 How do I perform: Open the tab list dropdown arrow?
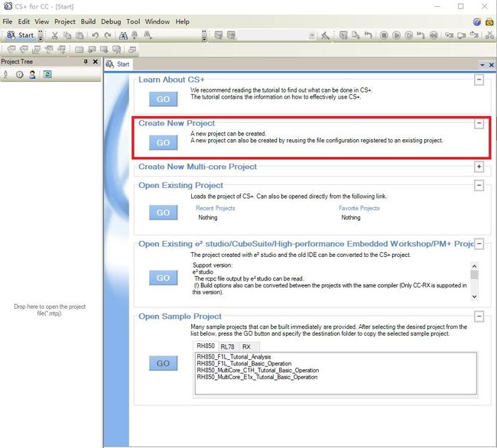(x=482, y=65)
